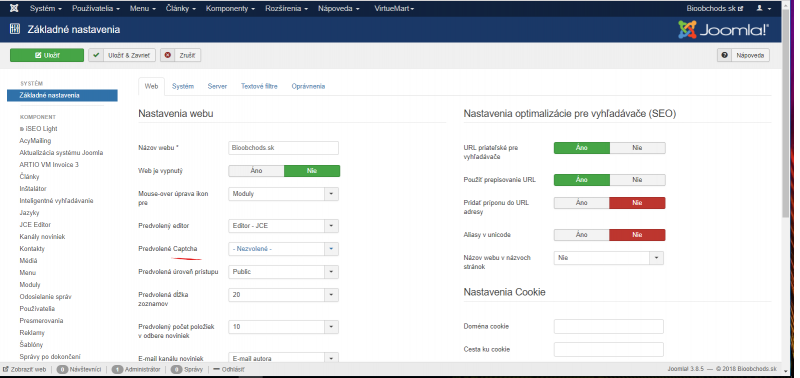
Task: Open the Predvolený počet položiek dropdown
Action: 284,326
